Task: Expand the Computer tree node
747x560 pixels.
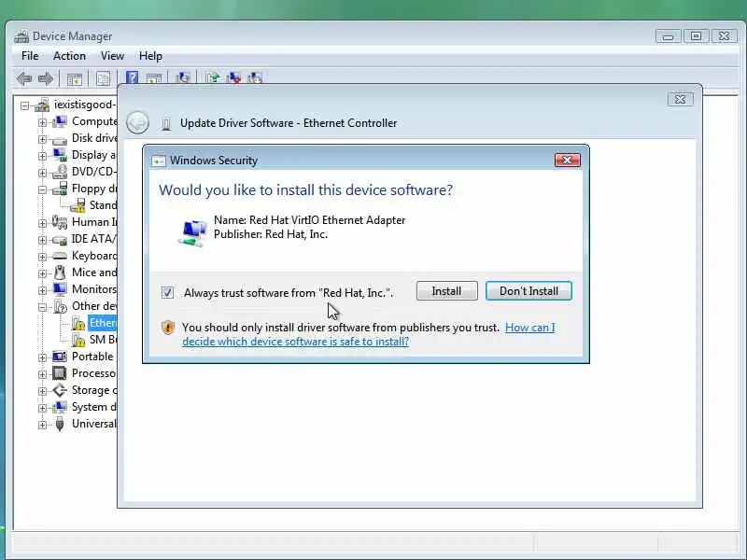Action: [42, 122]
